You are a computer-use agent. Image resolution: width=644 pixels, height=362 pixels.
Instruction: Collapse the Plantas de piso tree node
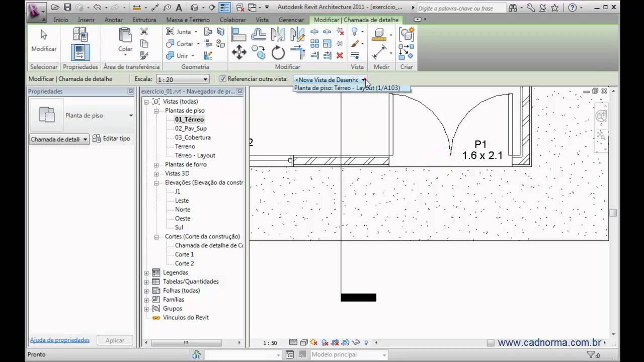(x=156, y=111)
